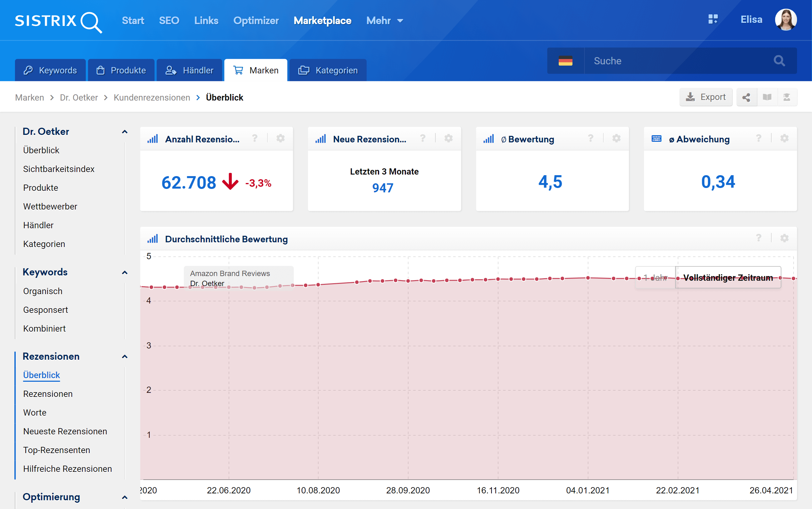812x509 pixels.
Task: Click the Export button
Action: pos(706,97)
